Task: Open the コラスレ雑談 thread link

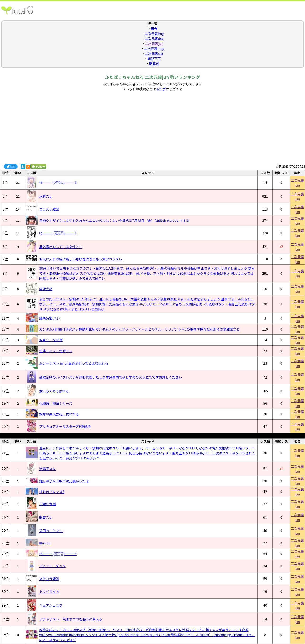Action: [49, 209]
